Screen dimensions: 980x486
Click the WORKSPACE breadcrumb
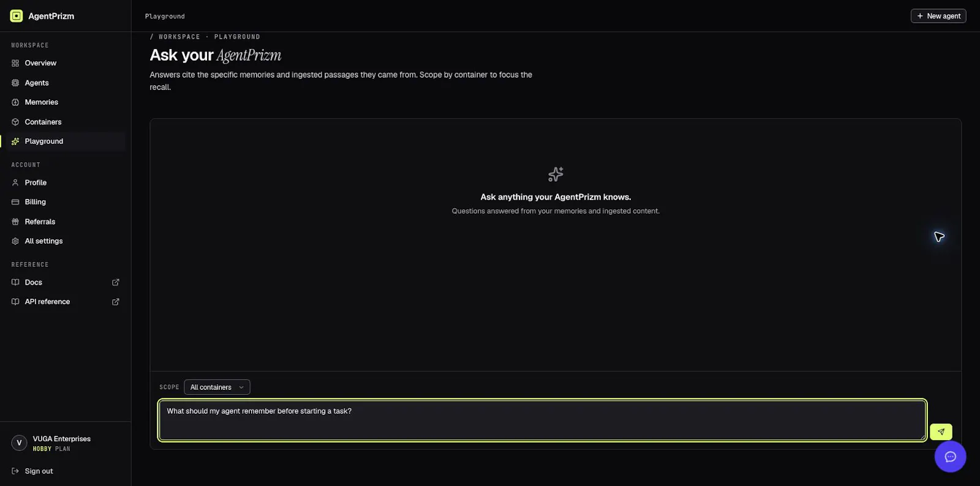pos(179,37)
